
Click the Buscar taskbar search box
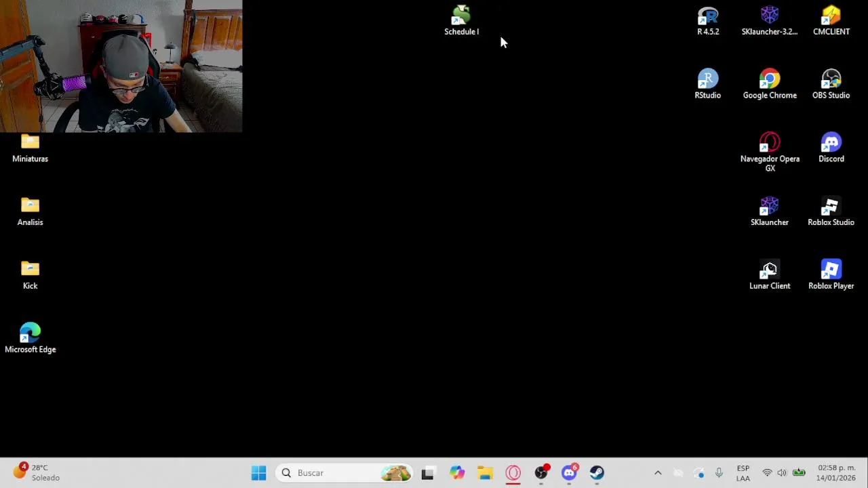click(x=344, y=473)
